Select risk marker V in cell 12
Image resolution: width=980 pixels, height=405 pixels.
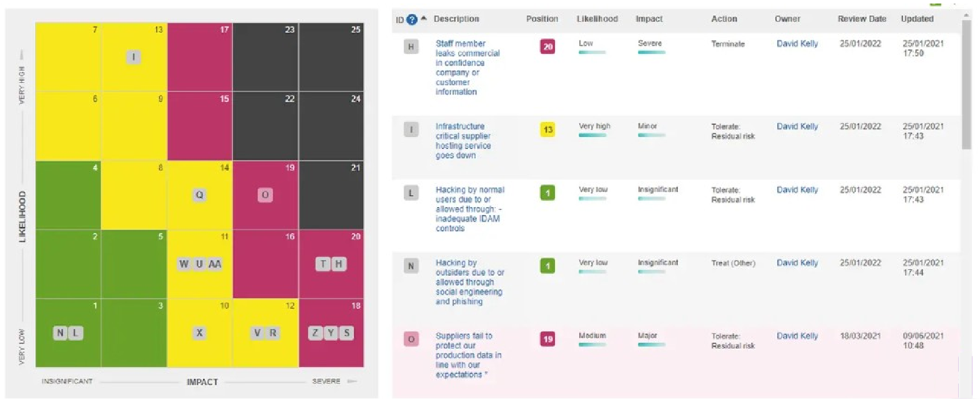pos(257,333)
